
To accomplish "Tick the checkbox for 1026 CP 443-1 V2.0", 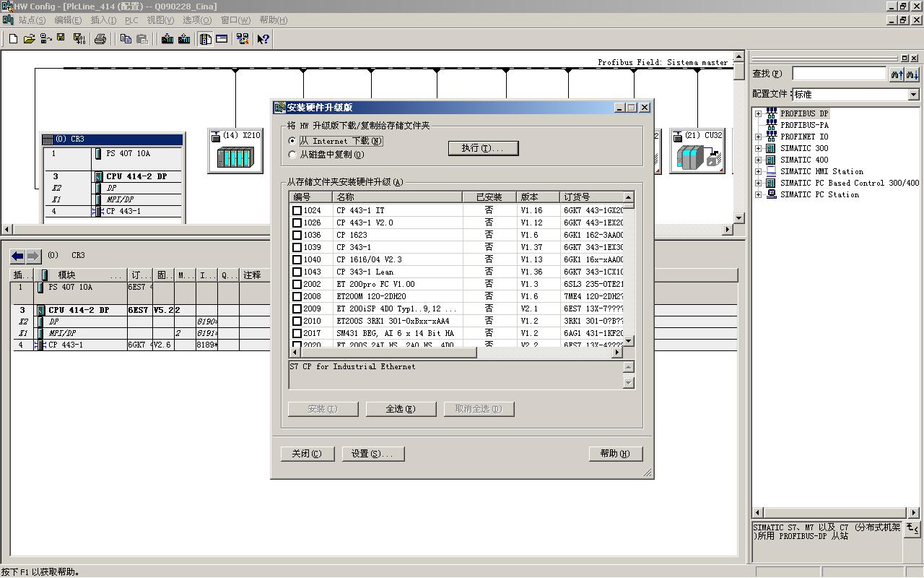I will [x=297, y=223].
